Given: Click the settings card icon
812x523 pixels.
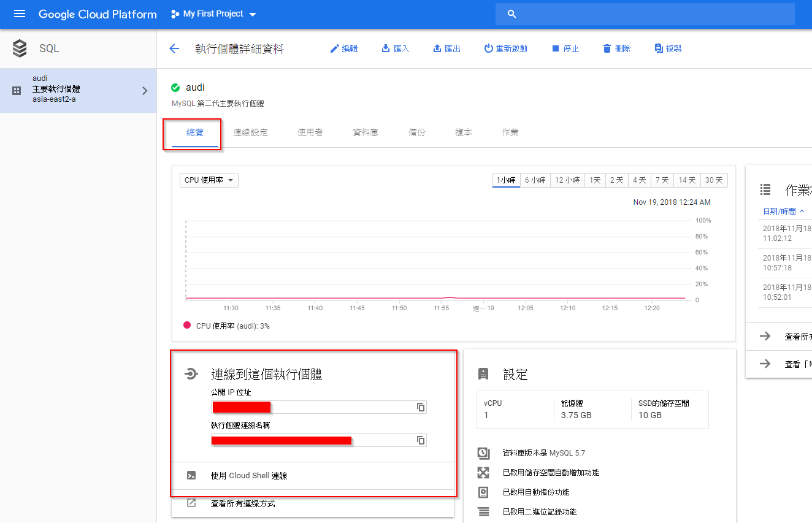Looking at the screenshot, I should click(x=483, y=374).
